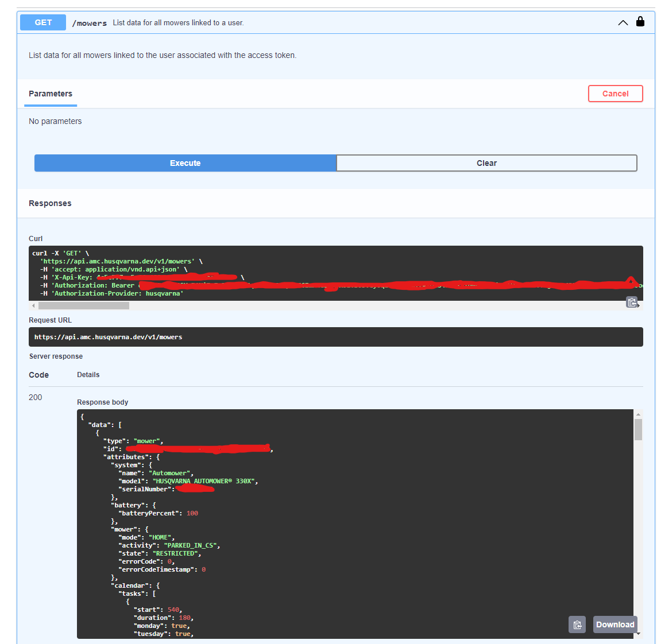This screenshot has height=644, width=657.
Task: Collapse the /mowers operation using the chevron
Action: click(623, 23)
